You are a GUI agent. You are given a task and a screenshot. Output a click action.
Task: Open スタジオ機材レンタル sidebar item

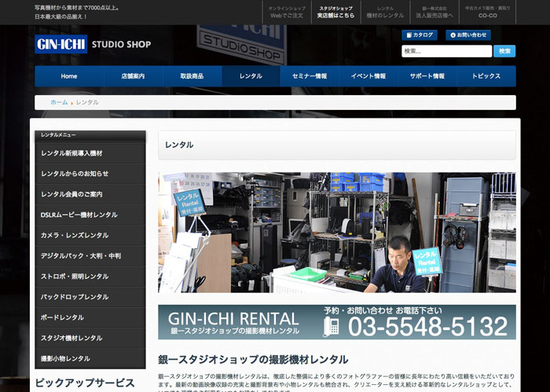(90, 338)
